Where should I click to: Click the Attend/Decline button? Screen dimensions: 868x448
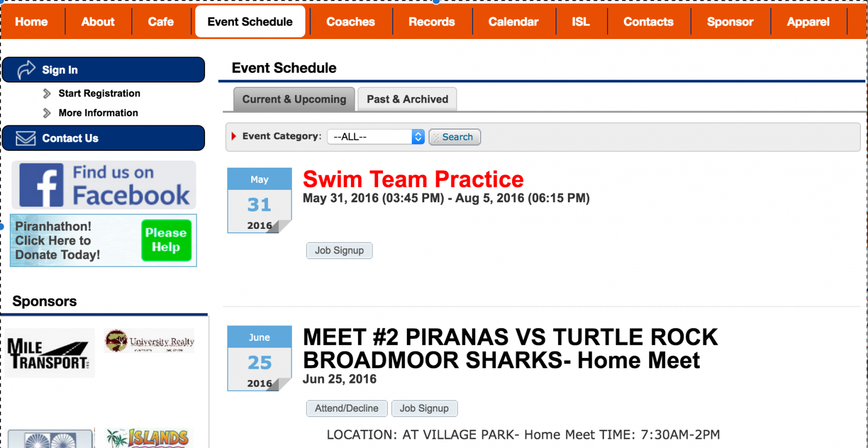tap(347, 408)
